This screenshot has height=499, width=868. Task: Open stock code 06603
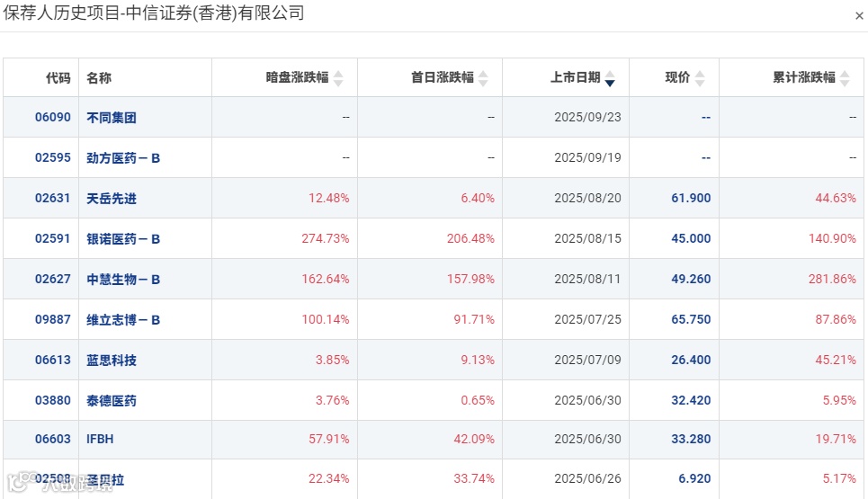(x=52, y=439)
